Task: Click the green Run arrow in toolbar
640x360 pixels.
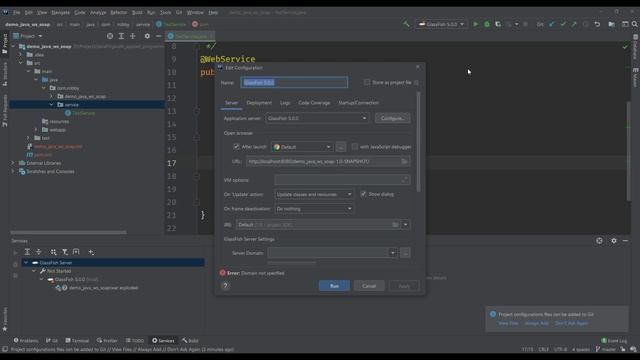Action: 476,24
